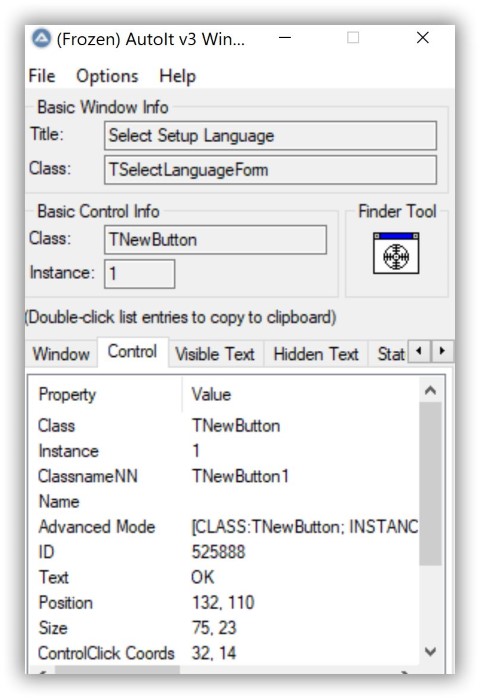The width and height of the screenshot is (480, 699).
Task: Minimize the AutoIt Window Info window
Action: [285, 38]
